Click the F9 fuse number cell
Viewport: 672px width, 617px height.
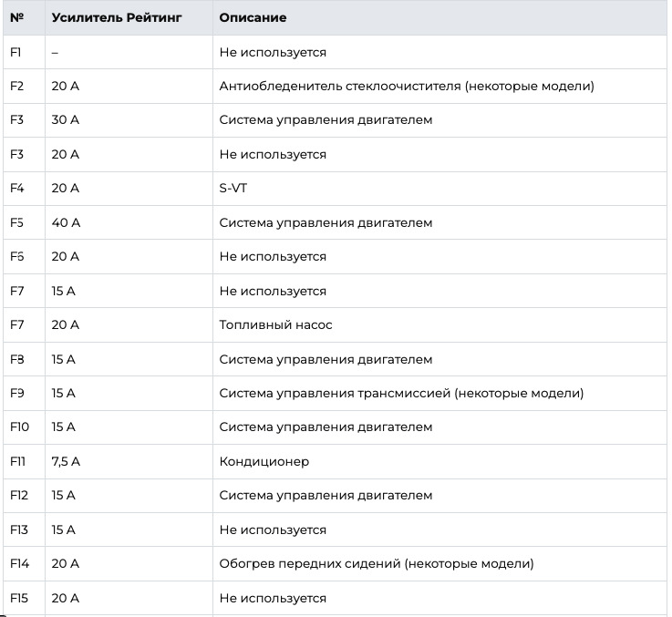(x=16, y=393)
